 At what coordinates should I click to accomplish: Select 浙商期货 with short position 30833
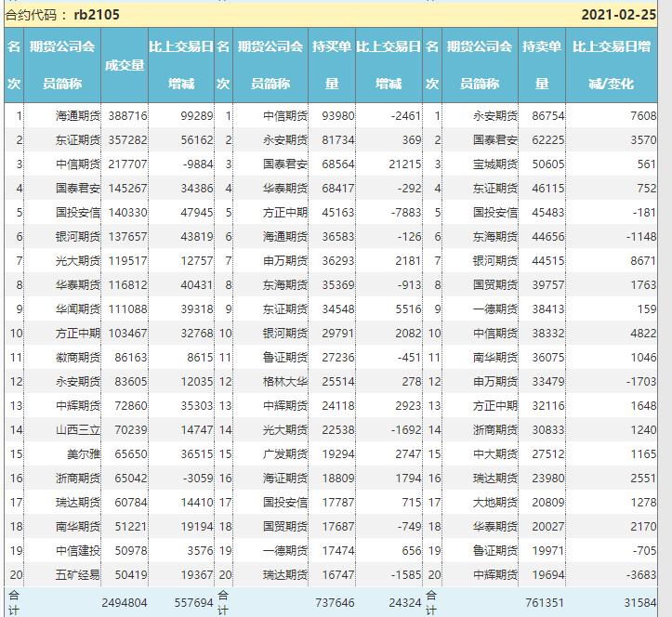pyautogui.click(x=495, y=429)
